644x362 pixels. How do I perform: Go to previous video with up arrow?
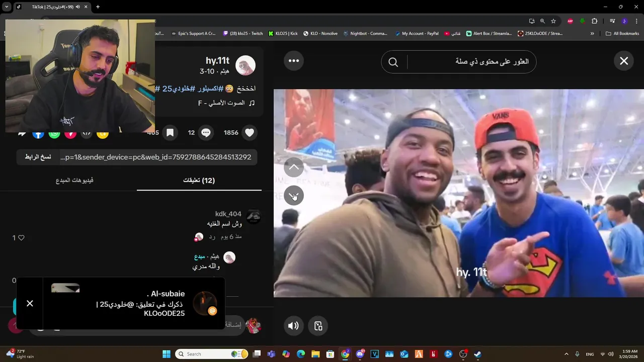click(x=294, y=167)
